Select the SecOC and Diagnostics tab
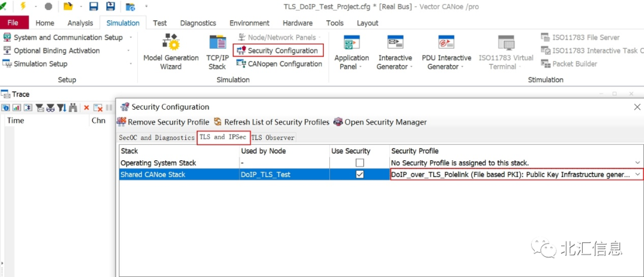The height and width of the screenshot is (277, 644). coord(156,138)
